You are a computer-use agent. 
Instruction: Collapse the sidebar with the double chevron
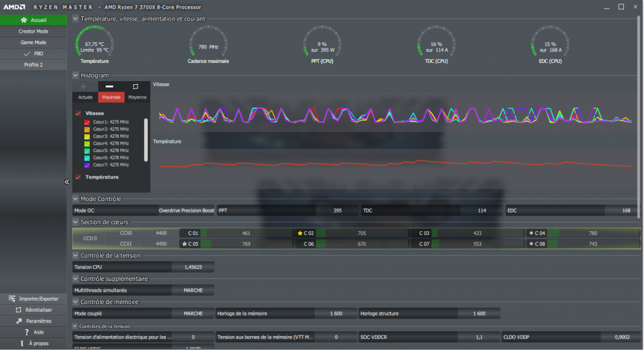click(67, 182)
